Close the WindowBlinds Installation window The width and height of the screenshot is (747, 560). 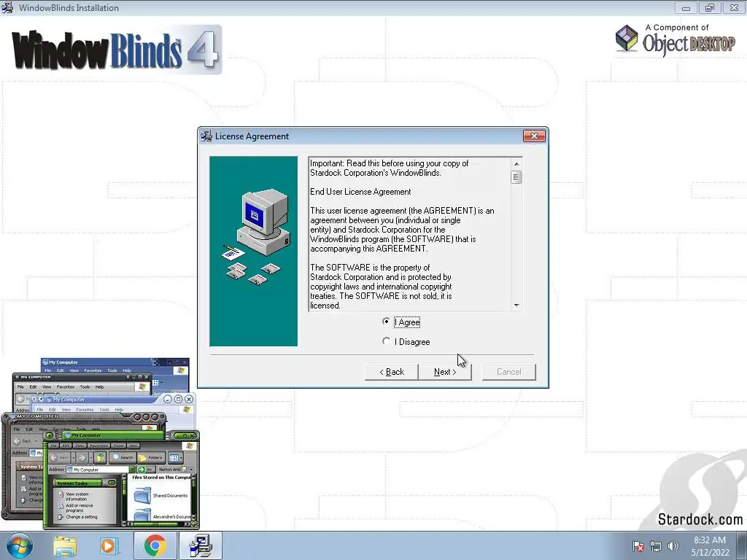(734, 8)
